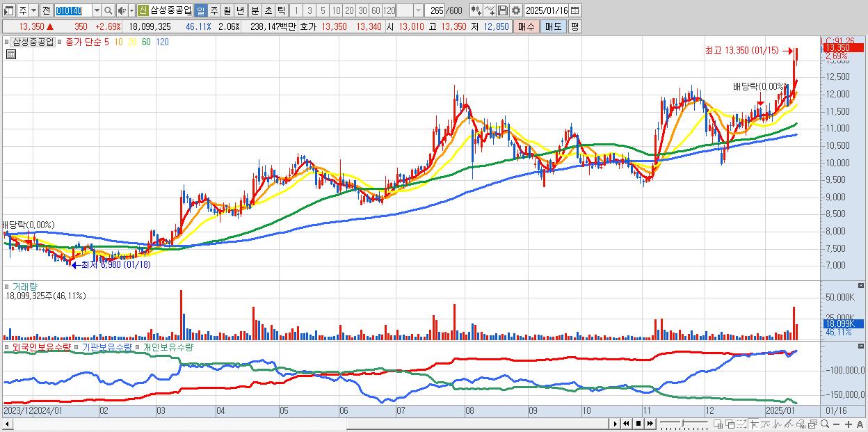Click the candle count field 265
The width and height of the screenshot is (868, 432).
click(435, 10)
